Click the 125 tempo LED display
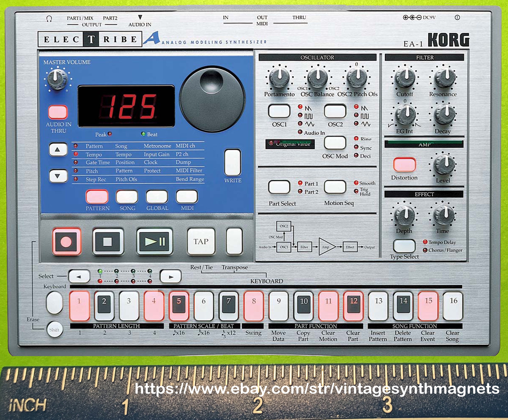Image resolution: width=508 pixels, height=420 pixels. click(x=126, y=106)
